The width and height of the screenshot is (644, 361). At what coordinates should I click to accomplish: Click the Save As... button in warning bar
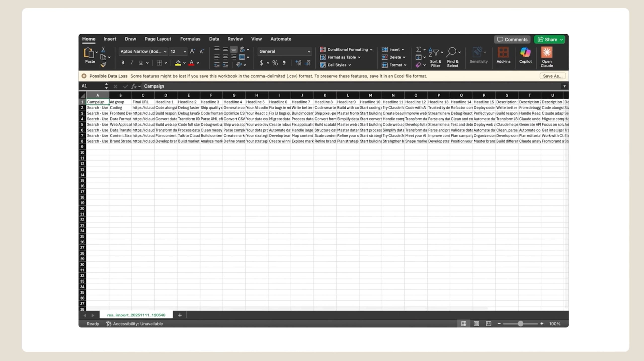[x=552, y=76]
